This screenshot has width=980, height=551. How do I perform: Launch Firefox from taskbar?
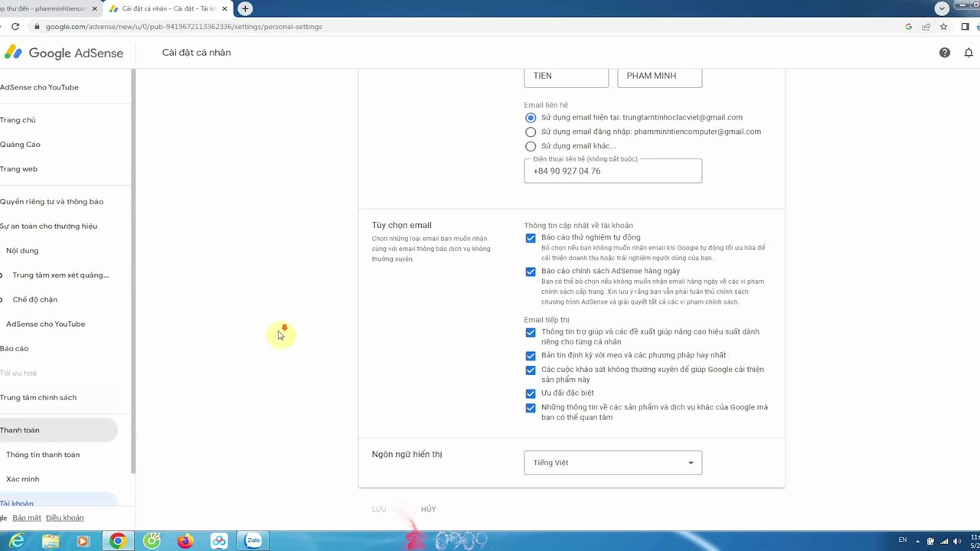pyautogui.click(x=185, y=541)
